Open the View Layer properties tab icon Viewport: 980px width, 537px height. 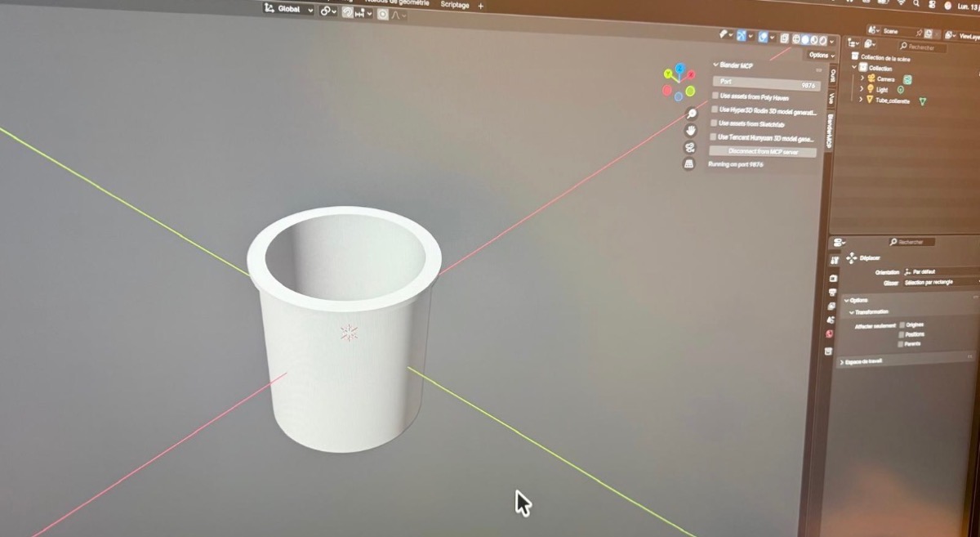pyautogui.click(x=832, y=307)
